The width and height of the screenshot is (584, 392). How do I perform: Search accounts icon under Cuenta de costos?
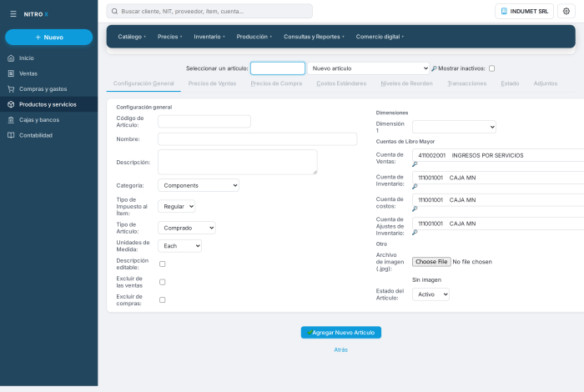point(415,209)
